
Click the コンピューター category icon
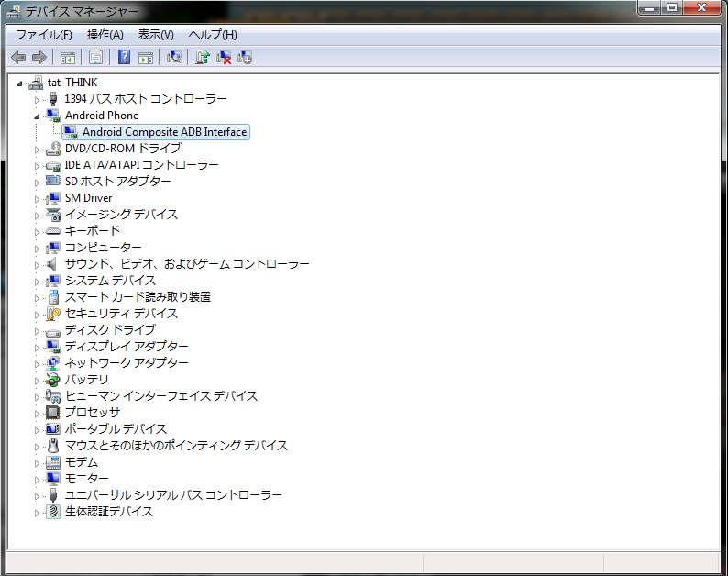[x=53, y=248]
